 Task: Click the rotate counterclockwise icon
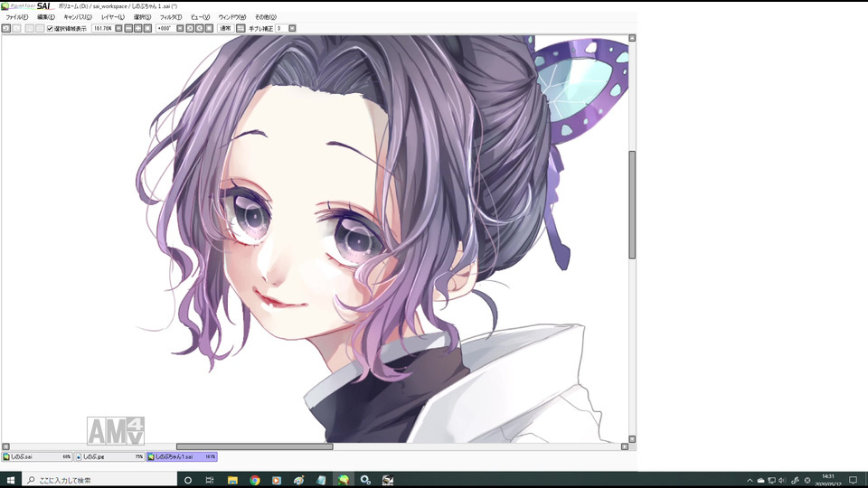pyautogui.click(x=190, y=28)
